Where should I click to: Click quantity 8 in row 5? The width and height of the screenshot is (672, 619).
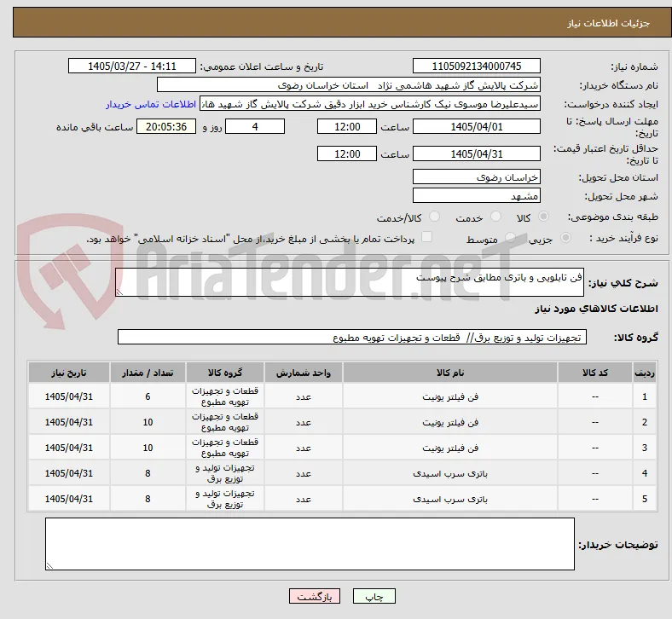(148, 499)
